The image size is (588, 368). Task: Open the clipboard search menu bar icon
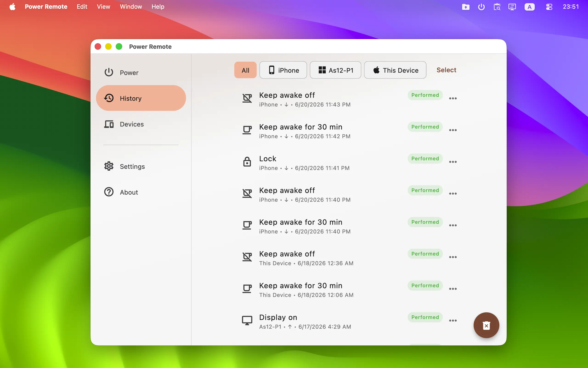(x=497, y=7)
